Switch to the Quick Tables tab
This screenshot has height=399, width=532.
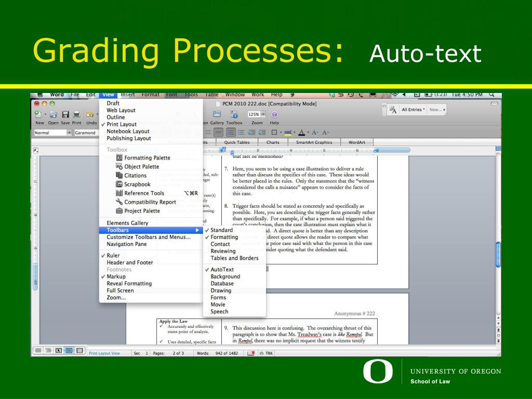tap(237, 142)
